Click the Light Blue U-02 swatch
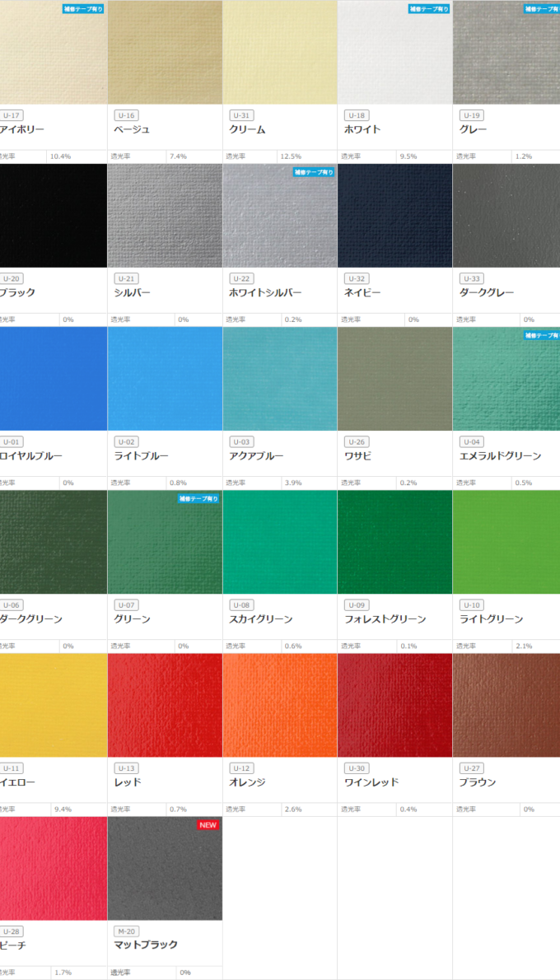Screen dimensions: 560x980 (x=165, y=378)
